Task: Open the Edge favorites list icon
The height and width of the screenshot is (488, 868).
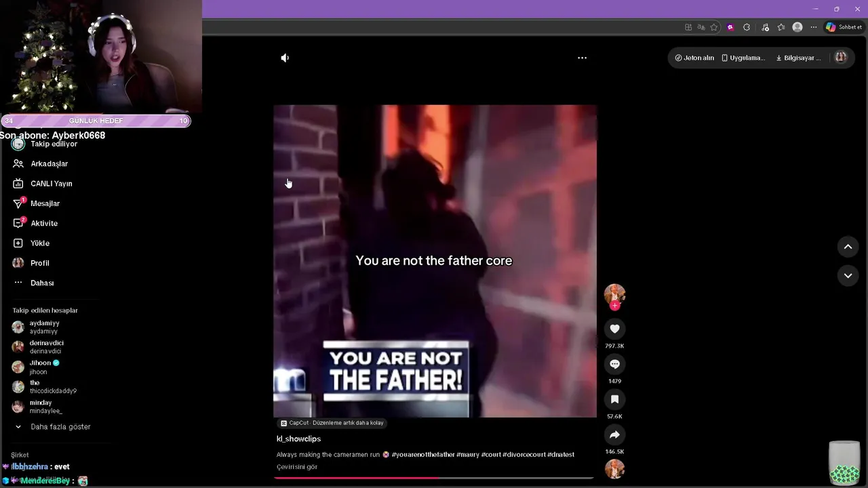Action: [x=781, y=27]
